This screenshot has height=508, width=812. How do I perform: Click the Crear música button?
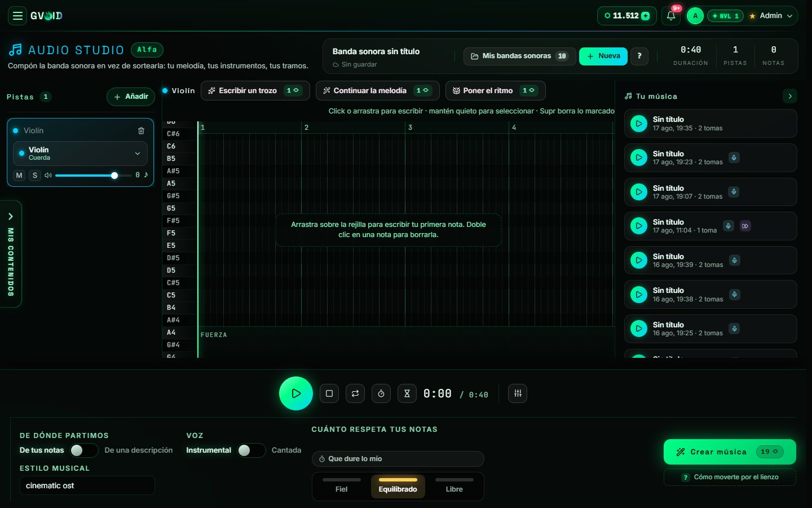tap(730, 452)
